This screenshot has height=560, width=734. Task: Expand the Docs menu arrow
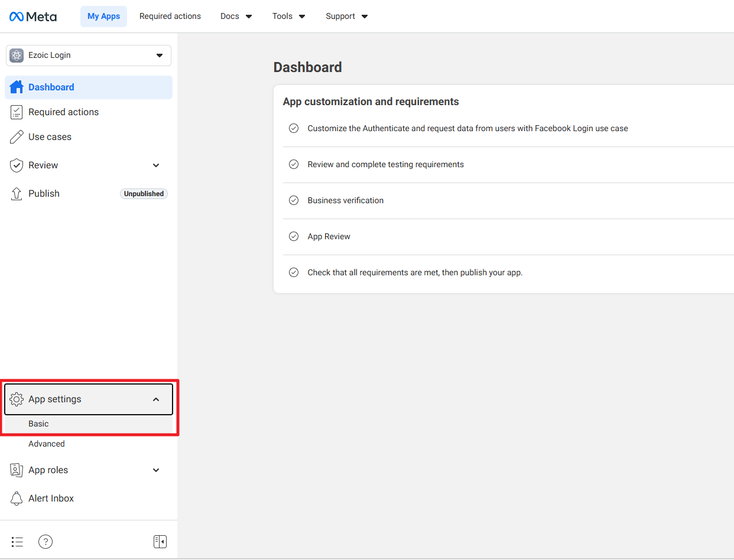249,17
